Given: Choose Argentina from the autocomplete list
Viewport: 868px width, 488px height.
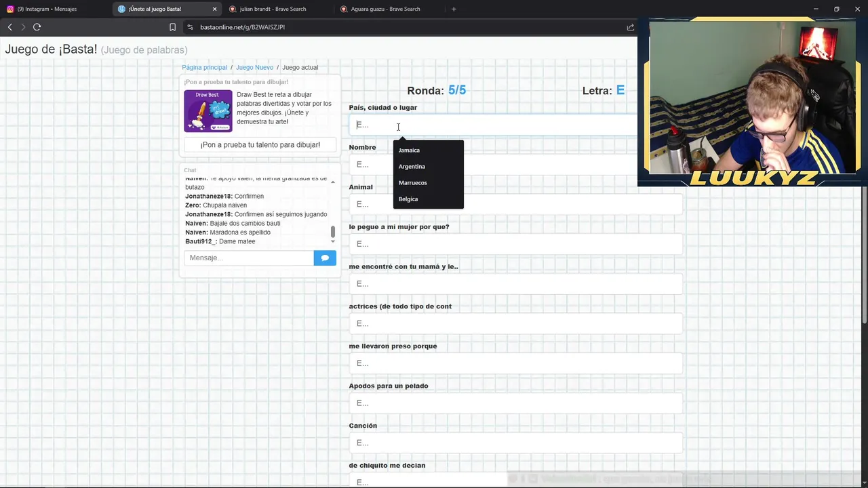Looking at the screenshot, I should (x=428, y=167).
